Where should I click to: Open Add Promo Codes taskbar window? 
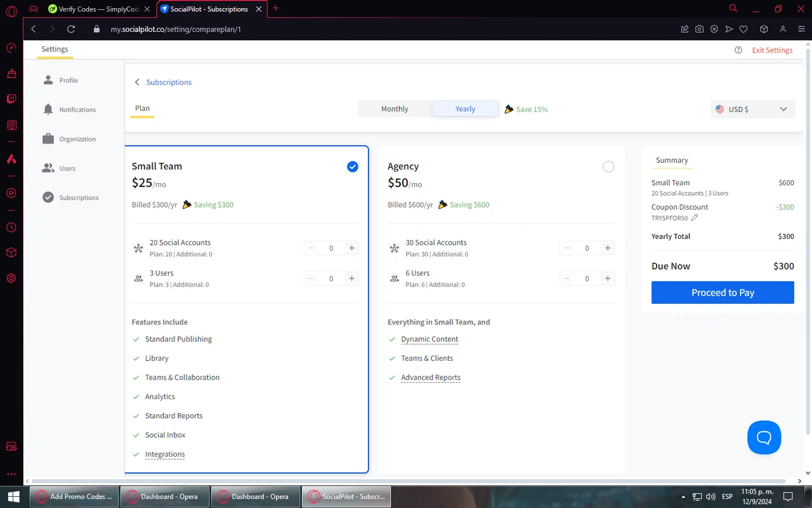point(74,497)
